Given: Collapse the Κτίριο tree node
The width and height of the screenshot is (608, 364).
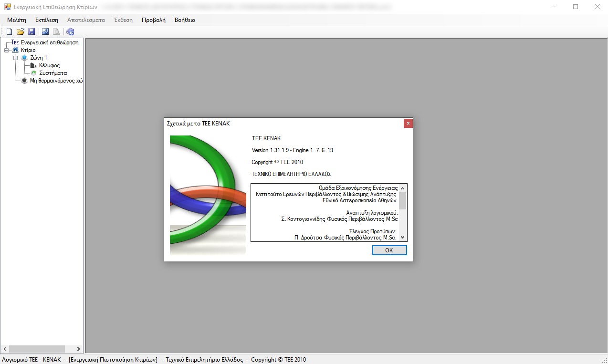Looking at the screenshot, I should tap(6, 50).
